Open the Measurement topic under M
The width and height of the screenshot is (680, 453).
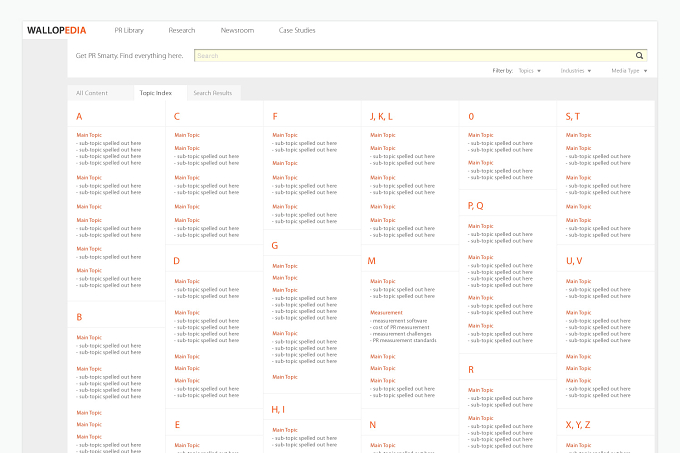[386, 313]
